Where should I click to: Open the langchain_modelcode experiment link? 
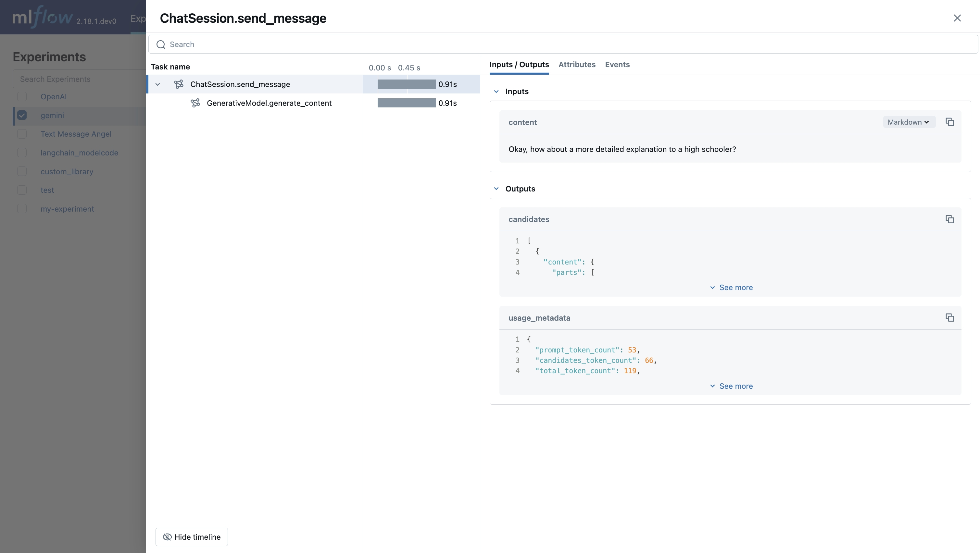tap(80, 153)
